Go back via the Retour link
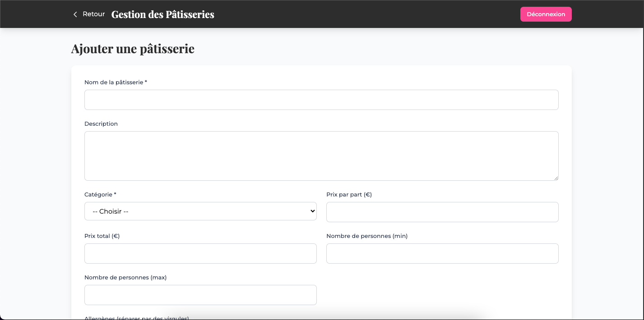The image size is (644, 320). click(x=88, y=14)
